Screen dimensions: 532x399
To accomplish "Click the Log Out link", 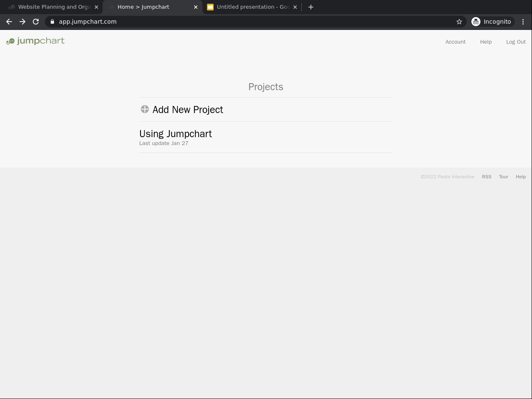I will [516, 42].
